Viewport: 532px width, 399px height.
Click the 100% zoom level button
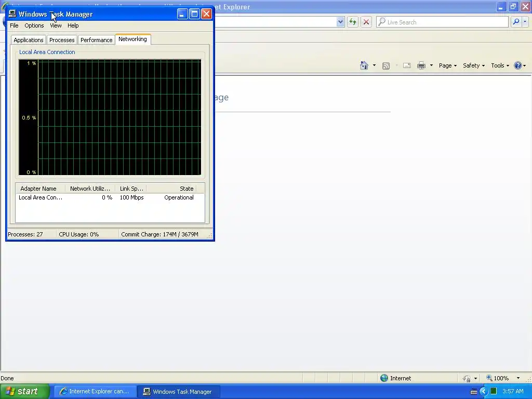[x=497, y=378]
